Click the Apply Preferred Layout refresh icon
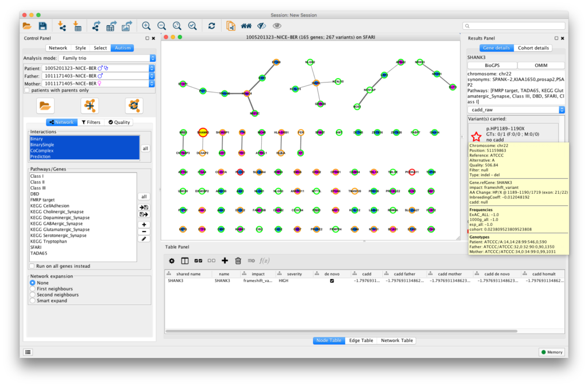The width and height of the screenshot is (588, 386). (x=212, y=26)
